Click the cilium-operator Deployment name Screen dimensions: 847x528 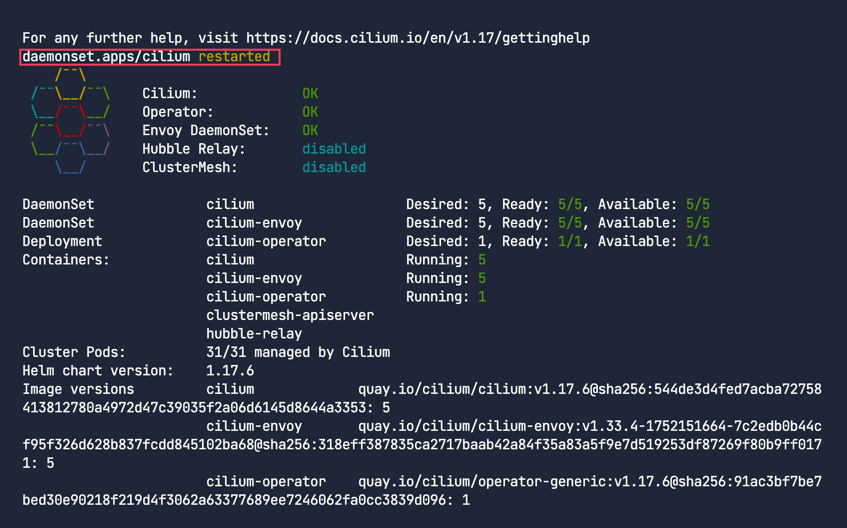(266, 241)
